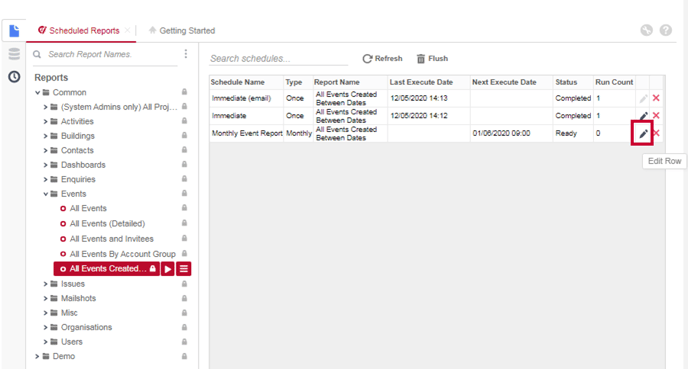Edit the Immediate schedule row
This screenshot has height=369, width=688.
(x=643, y=116)
